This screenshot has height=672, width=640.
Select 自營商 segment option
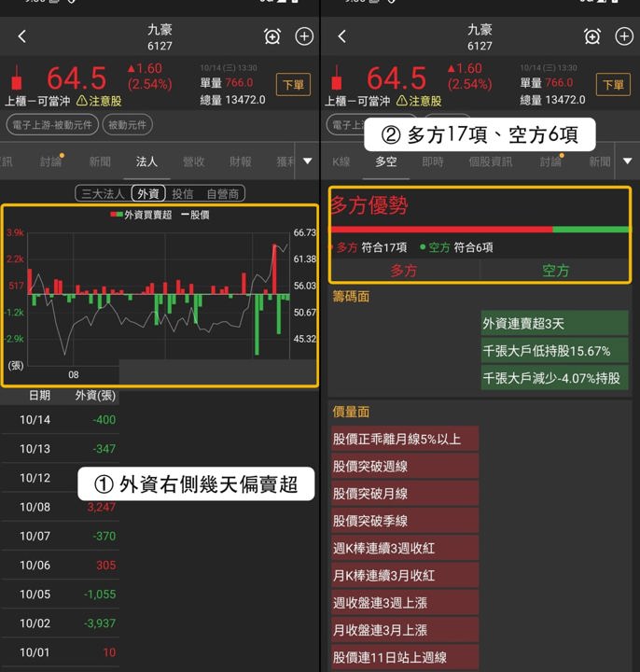pos(222,194)
